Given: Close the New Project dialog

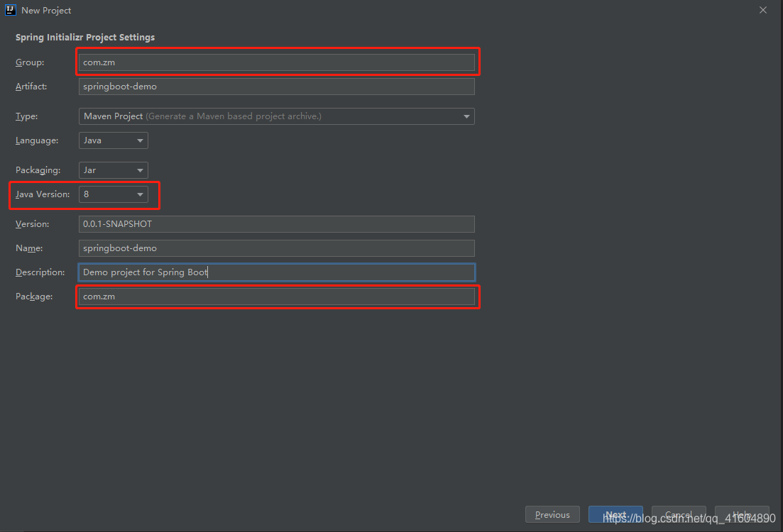Looking at the screenshot, I should (762, 10).
